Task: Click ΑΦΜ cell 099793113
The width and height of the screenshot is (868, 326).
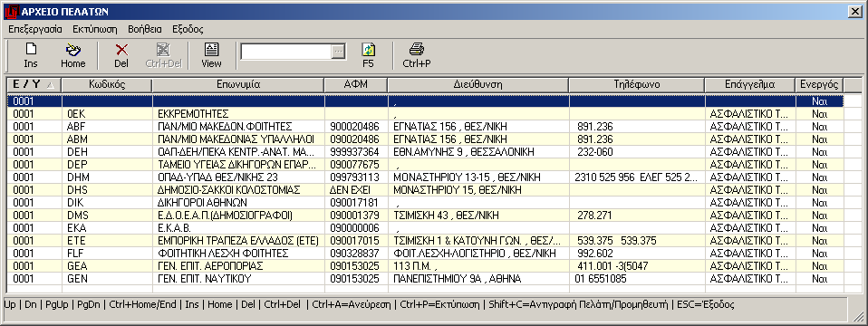Action: pos(356,177)
